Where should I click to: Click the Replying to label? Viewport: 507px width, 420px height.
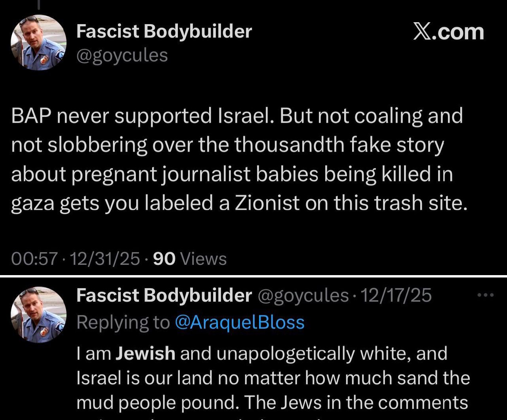123,323
